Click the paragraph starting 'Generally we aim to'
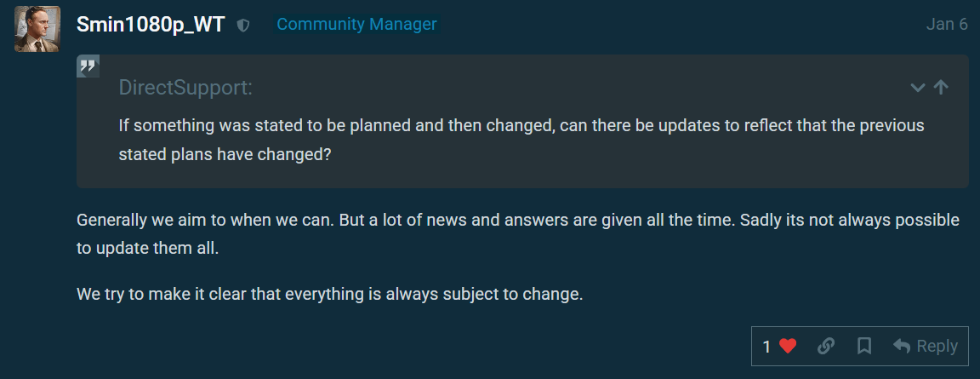Viewport: 980px width, 379px height. tap(517, 220)
